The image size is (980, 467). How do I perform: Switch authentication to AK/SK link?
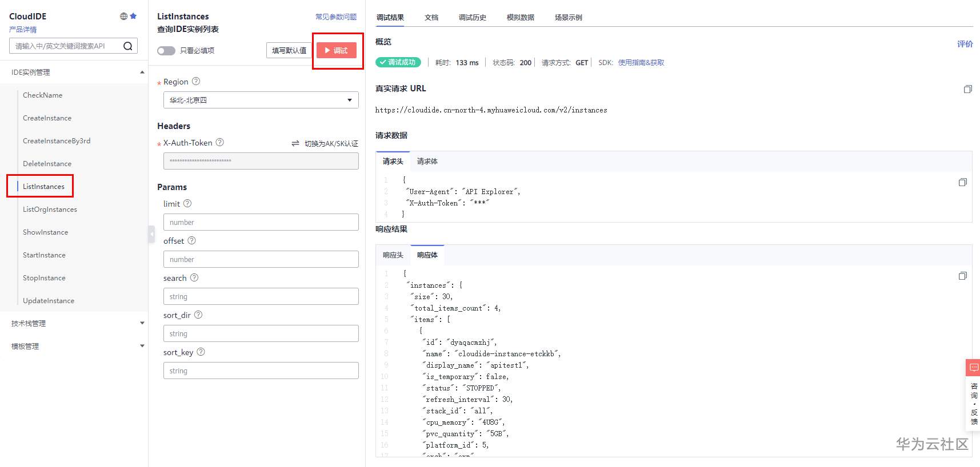coord(325,143)
